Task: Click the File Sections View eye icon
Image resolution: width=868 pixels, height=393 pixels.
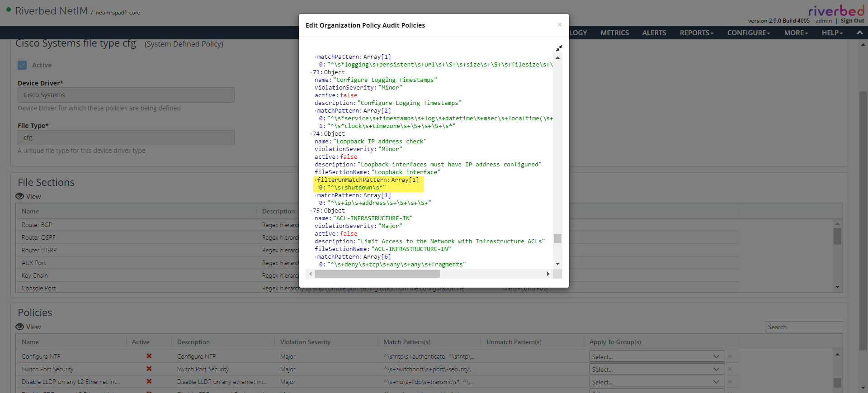Action: click(20, 196)
